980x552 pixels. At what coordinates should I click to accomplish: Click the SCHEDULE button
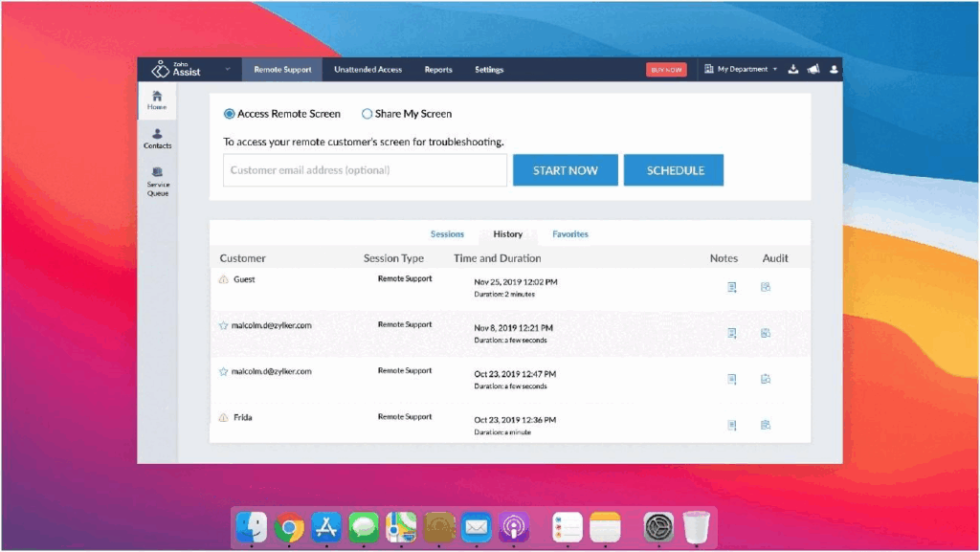(x=674, y=170)
